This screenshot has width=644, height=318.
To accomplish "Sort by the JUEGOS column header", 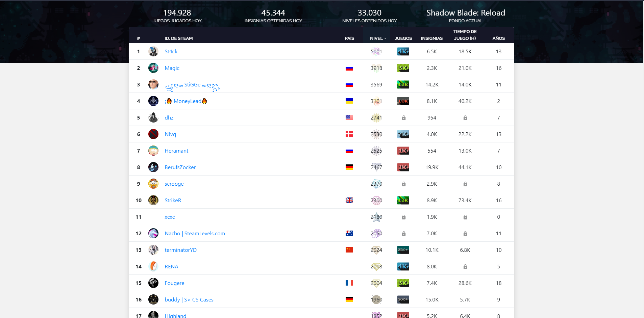I will (403, 38).
